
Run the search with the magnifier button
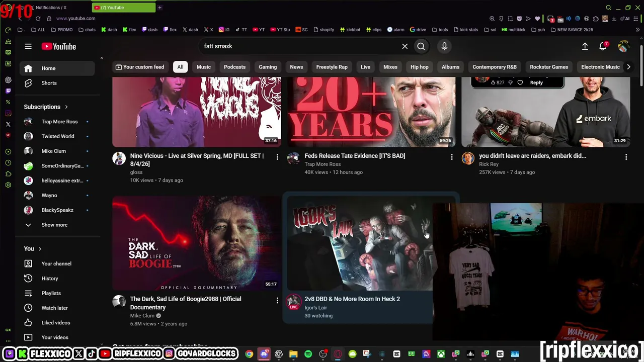pos(421,46)
